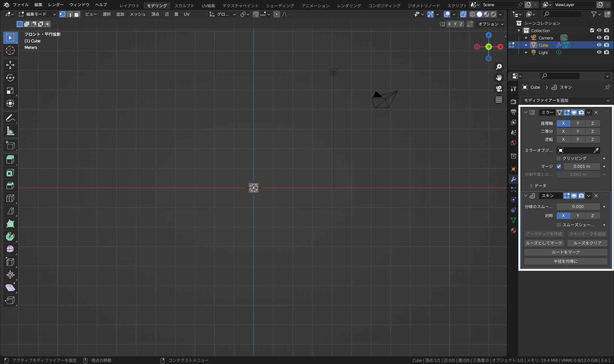Activate the Move tool
The image size is (614, 364).
coord(10,65)
